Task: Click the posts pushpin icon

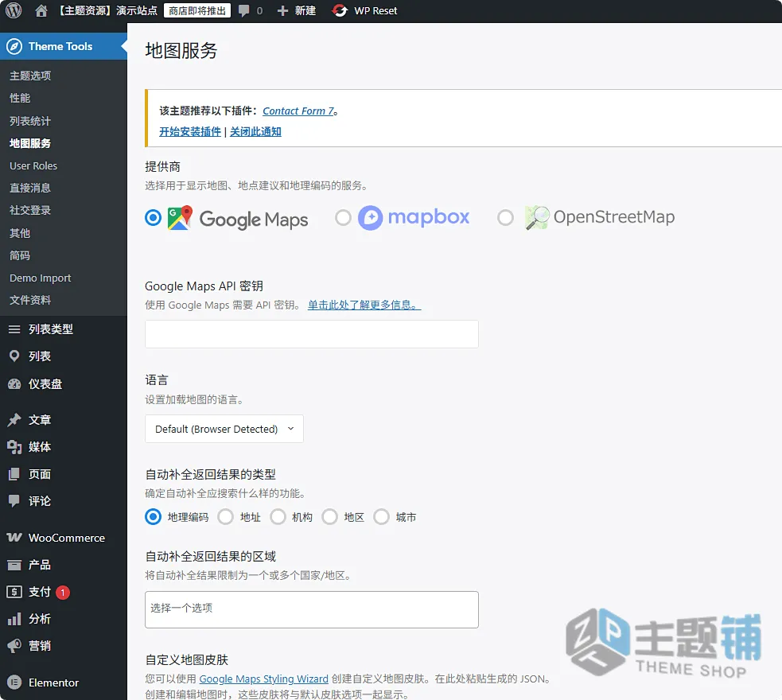Action: click(14, 420)
